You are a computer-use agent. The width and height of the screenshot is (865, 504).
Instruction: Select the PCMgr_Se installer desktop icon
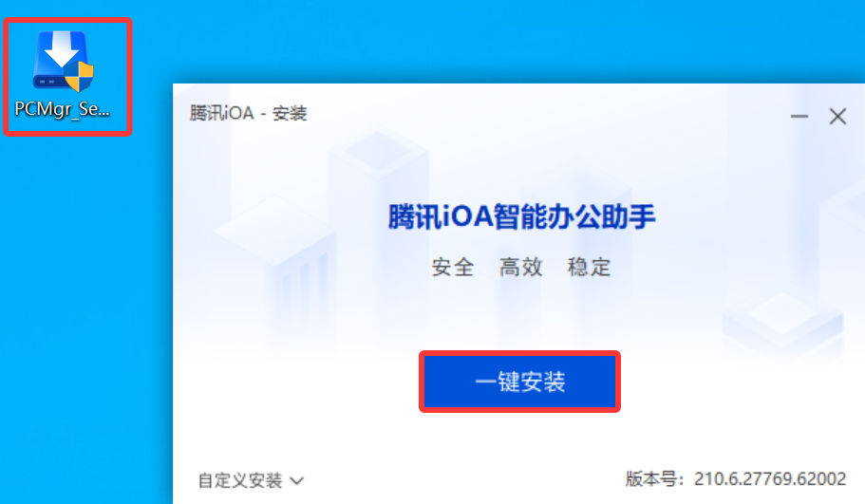point(63,74)
